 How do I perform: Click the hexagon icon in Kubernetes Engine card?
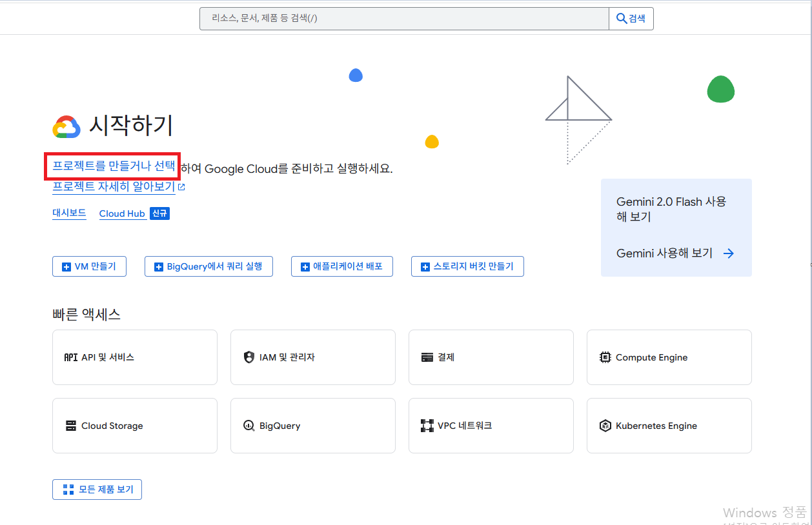[x=605, y=426]
